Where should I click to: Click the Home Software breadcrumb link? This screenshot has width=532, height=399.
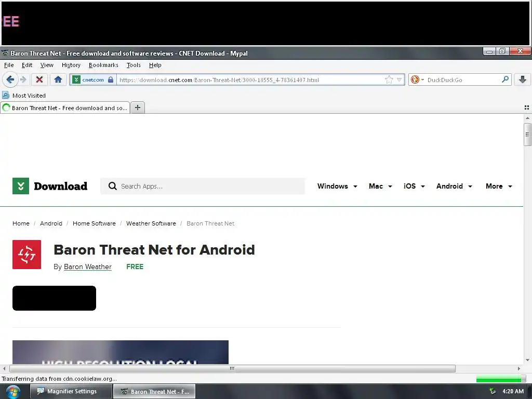point(94,223)
